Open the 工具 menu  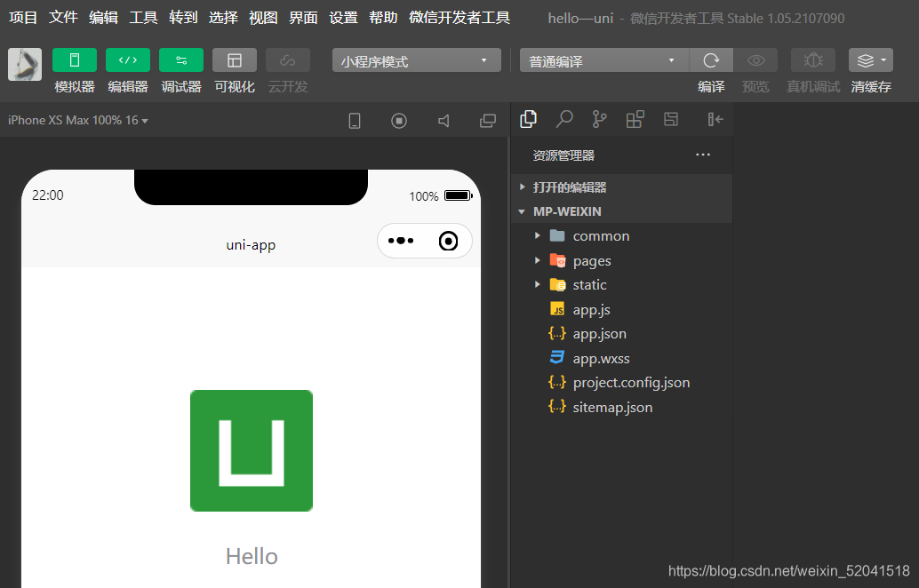pyautogui.click(x=143, y=17)
